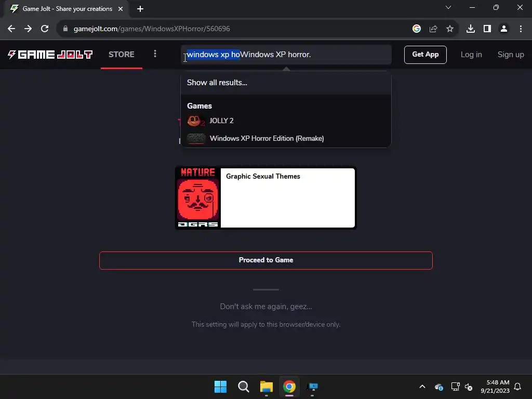Open the Chrome three-dot menu
532x399 pixels.
coord(521,29)
